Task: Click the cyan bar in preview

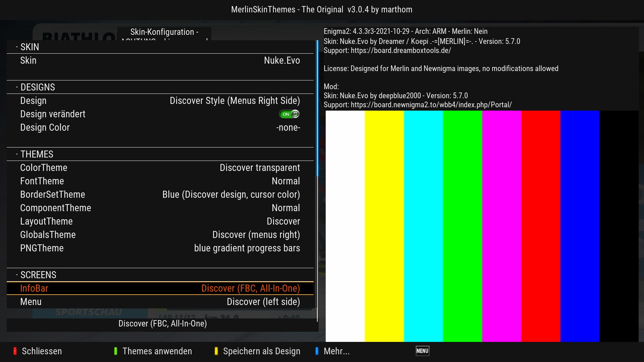Action: 423,226
